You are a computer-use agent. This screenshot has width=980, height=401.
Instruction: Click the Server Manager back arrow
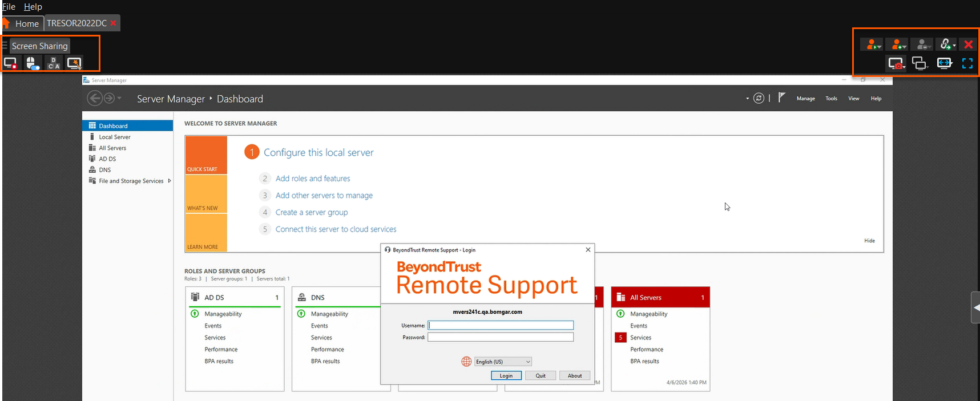pos(95,99)
